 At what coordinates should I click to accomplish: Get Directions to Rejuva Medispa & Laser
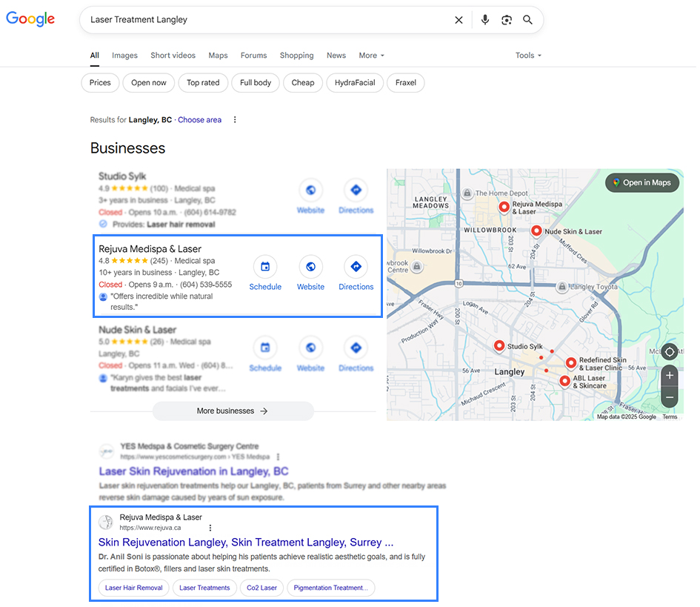coord(356,267)
